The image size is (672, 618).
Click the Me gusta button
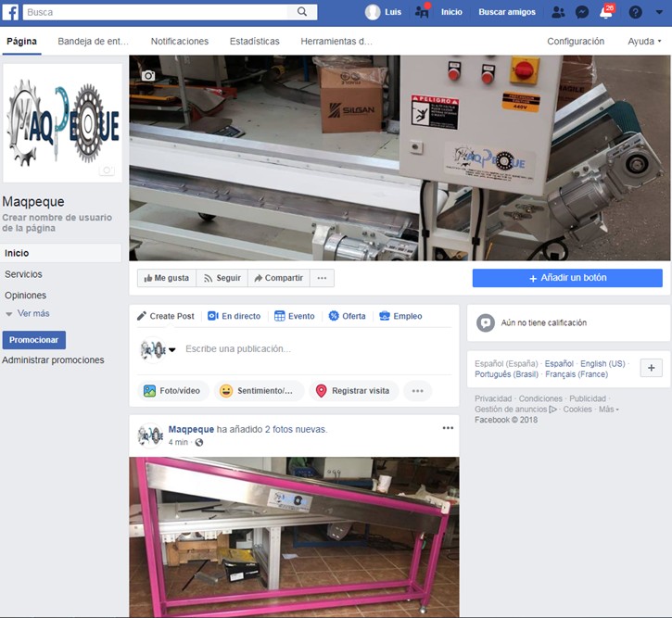(x=167, y=278)
